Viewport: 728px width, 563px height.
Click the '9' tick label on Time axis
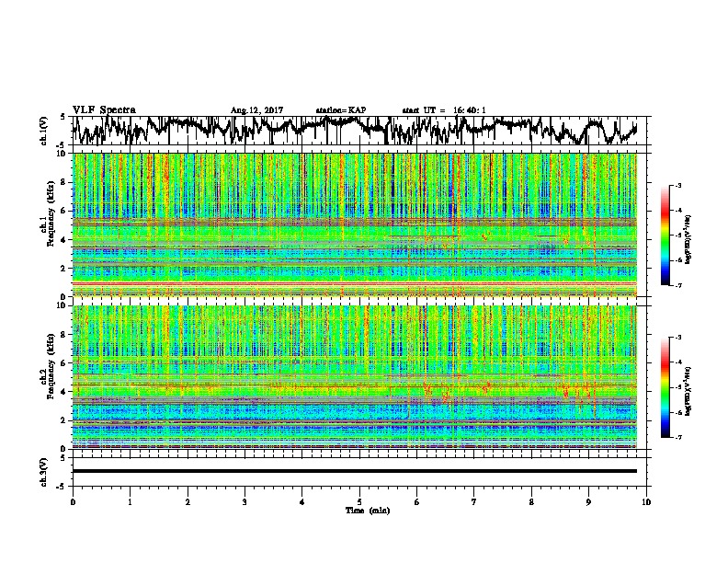pyautogui.click(x=588, y=502)
